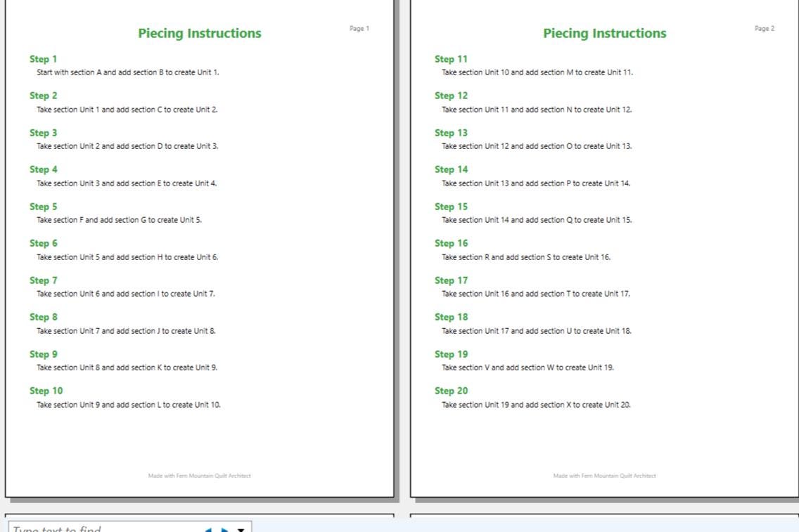
Task: Click the line ending 'to create Unit 20.'
Action: tap(536, 405)
